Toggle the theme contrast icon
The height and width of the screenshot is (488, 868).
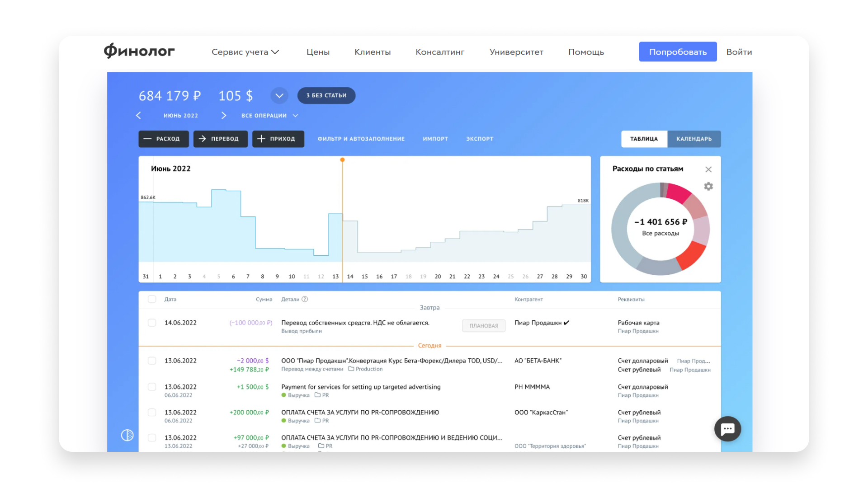pyautogui.click(x=127, y=435)
